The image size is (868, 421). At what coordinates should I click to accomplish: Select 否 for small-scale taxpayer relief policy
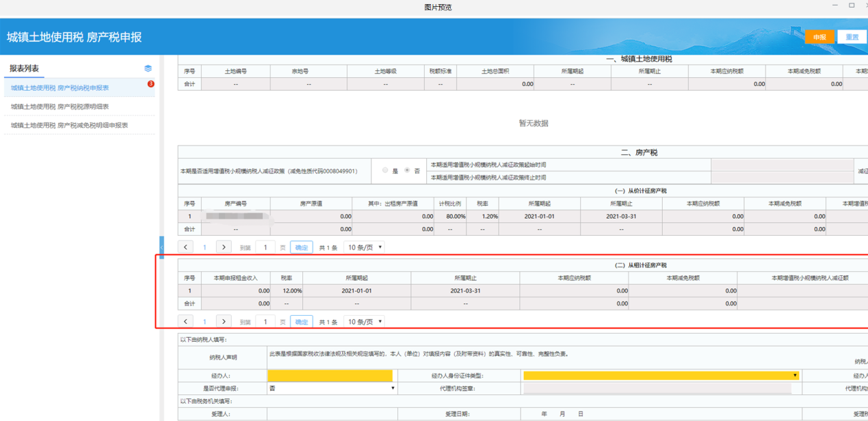point(408,171)
